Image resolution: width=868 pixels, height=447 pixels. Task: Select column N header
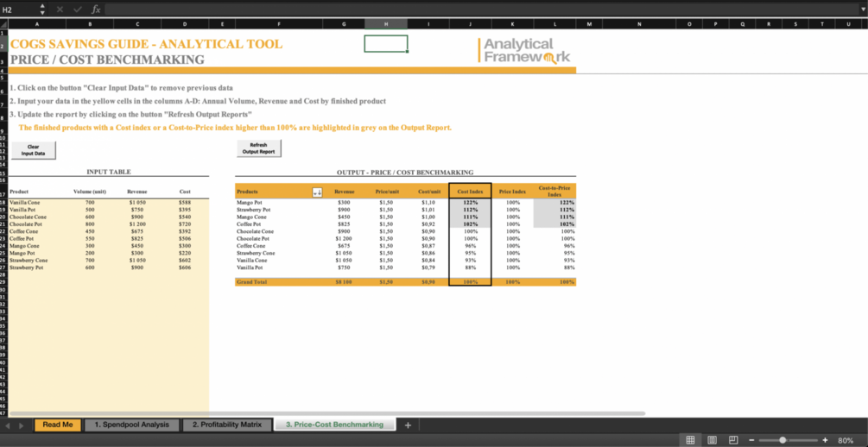639,24
